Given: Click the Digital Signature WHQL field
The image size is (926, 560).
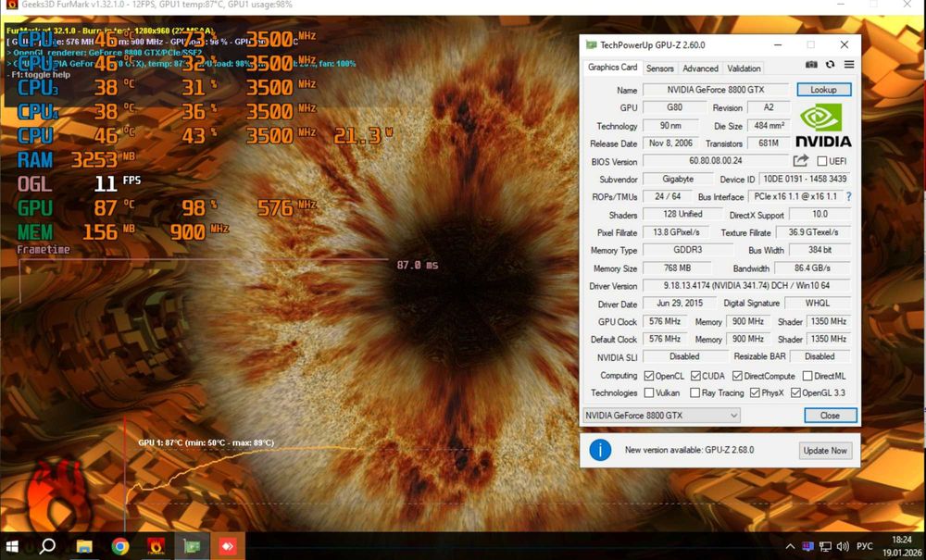Looking at the screenshot, I should point(818,304).
